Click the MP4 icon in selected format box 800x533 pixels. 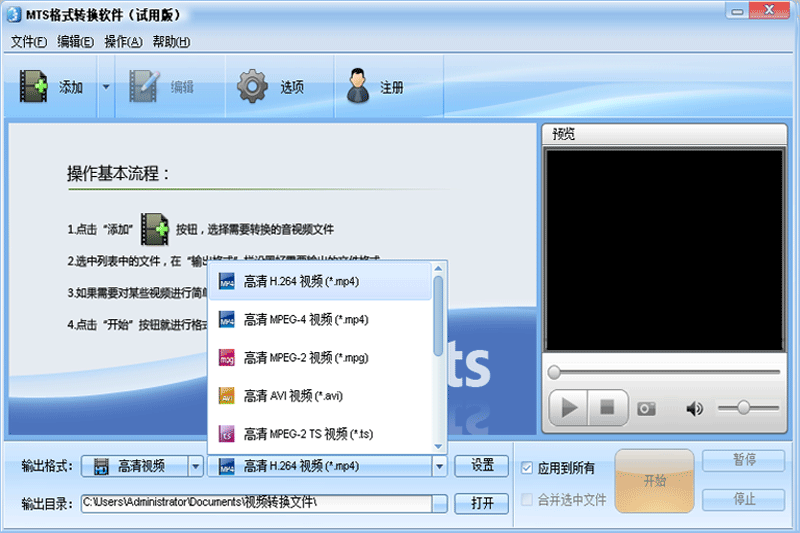[x=227, y=466]
